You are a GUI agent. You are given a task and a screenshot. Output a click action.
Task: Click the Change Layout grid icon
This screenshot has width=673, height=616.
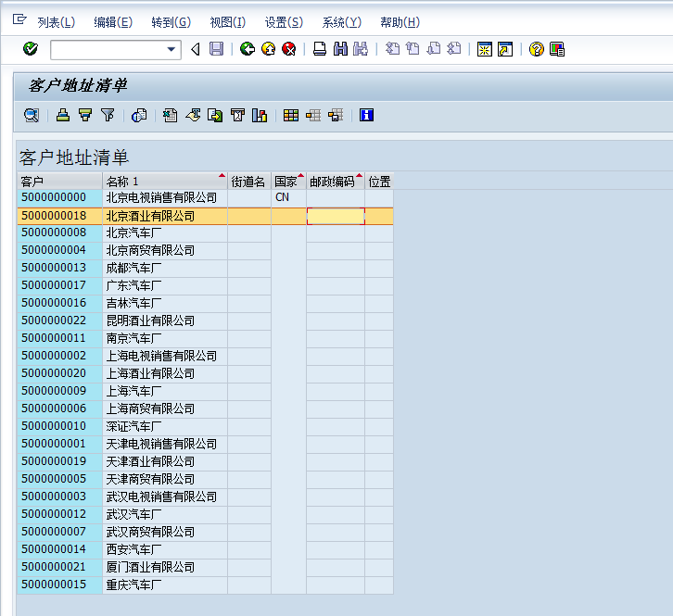(291, 116)
